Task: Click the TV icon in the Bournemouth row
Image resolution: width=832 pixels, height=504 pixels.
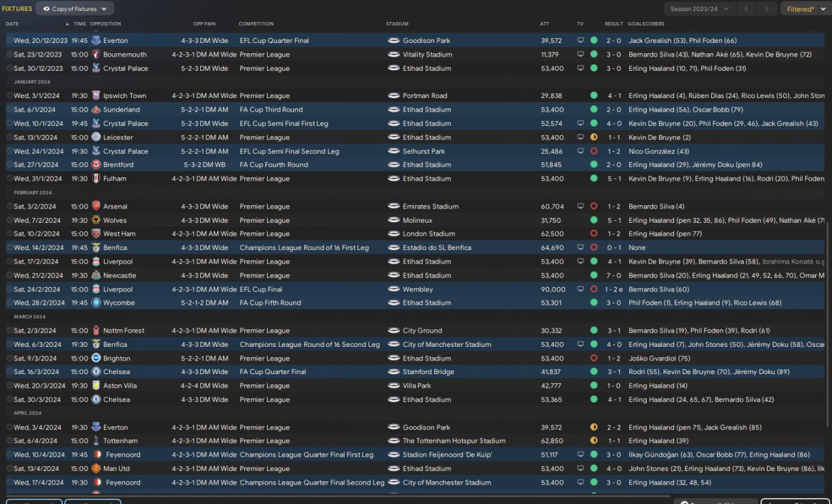Action: pyautogui.click(x=580, y=55)
